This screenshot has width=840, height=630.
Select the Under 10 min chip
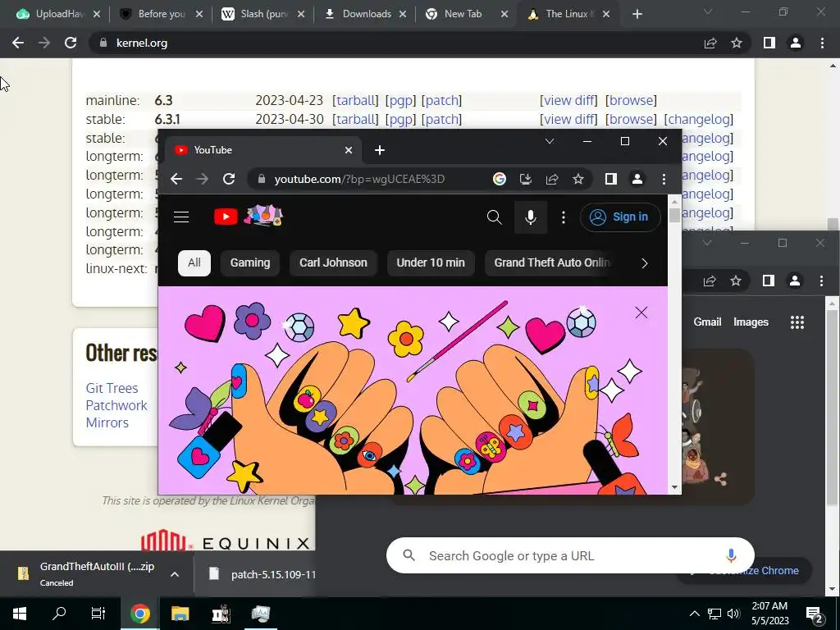(430, 262)
